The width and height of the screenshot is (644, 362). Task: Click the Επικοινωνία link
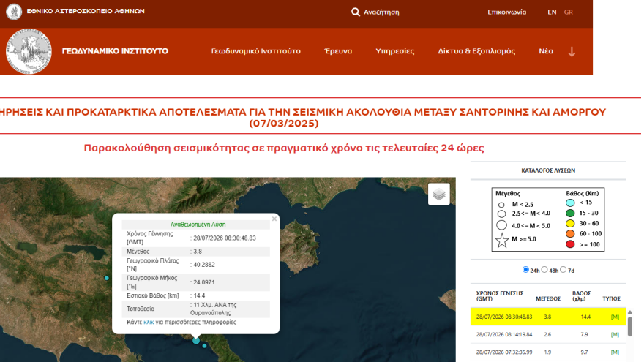pos(507,12)
